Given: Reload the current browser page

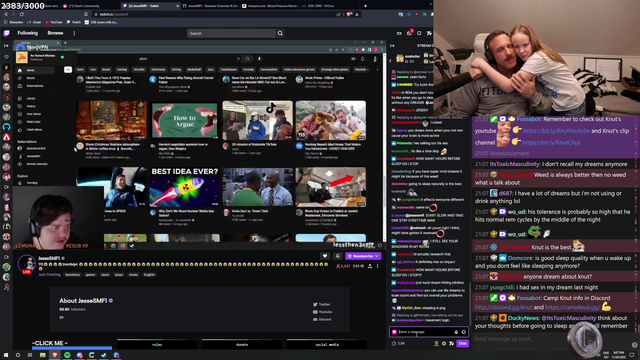Looking at the screenshot, I should pyautogui.click(x=22, y=14).
